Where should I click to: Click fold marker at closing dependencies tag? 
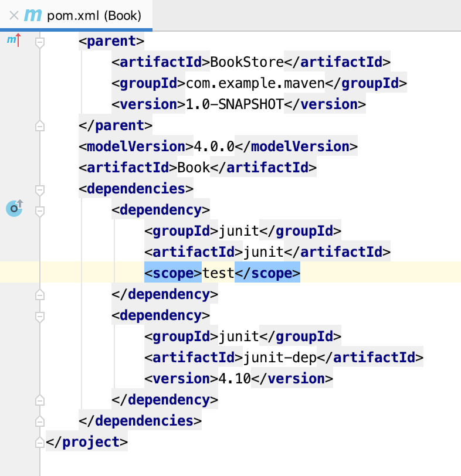pos(40,421)
